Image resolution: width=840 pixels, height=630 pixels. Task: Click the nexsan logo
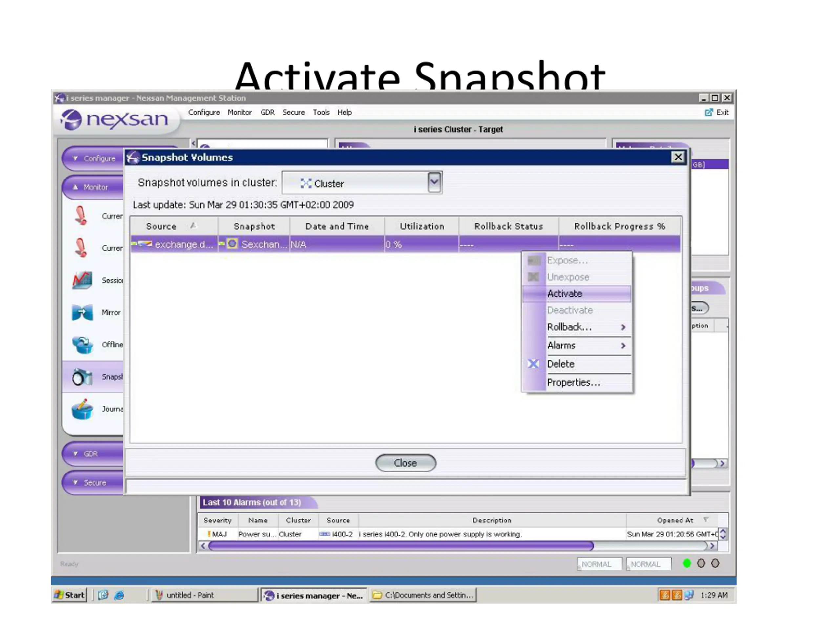114,119
